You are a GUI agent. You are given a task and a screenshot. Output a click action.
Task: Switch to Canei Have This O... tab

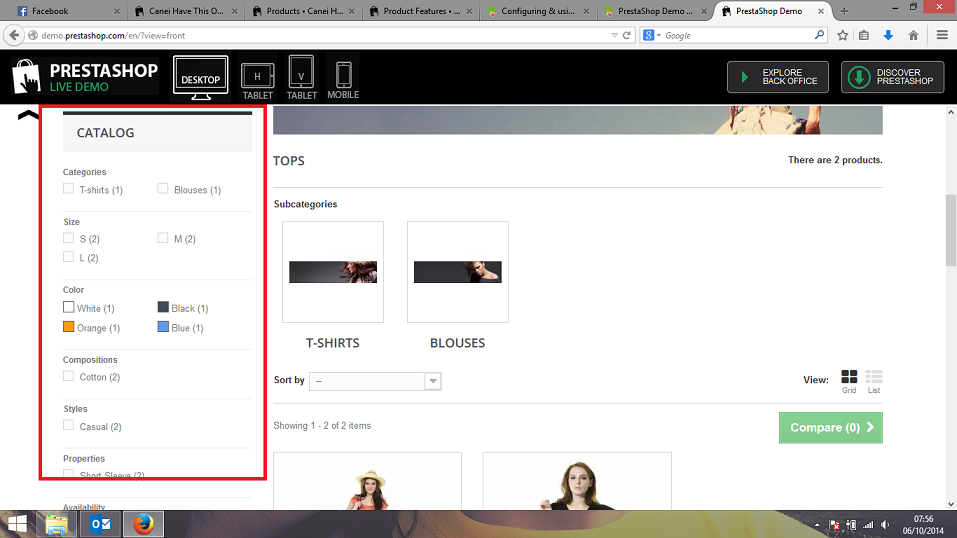pyautogui.click(x=186, y=11)
